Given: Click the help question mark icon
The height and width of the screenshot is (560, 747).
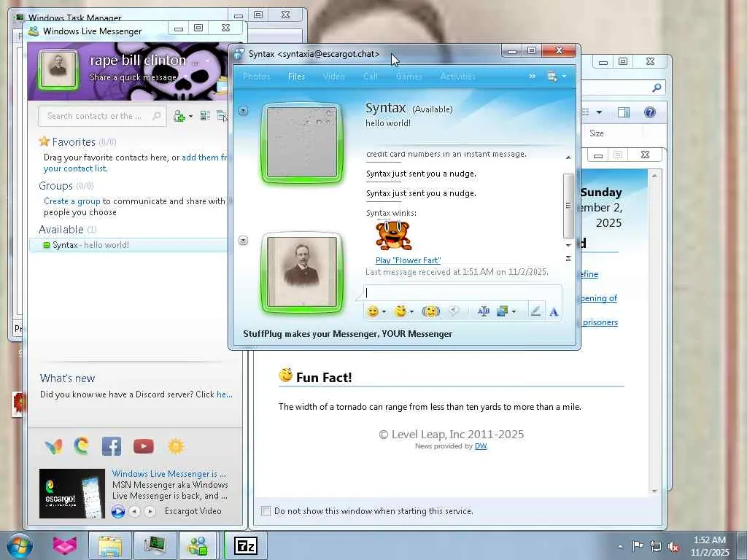Looking at the screenshot, I should (x=650, y=112).
